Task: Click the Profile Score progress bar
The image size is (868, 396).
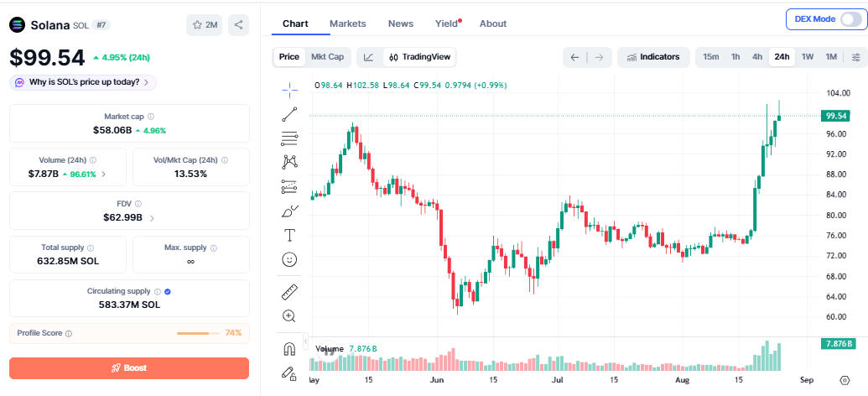Action: 197,333
